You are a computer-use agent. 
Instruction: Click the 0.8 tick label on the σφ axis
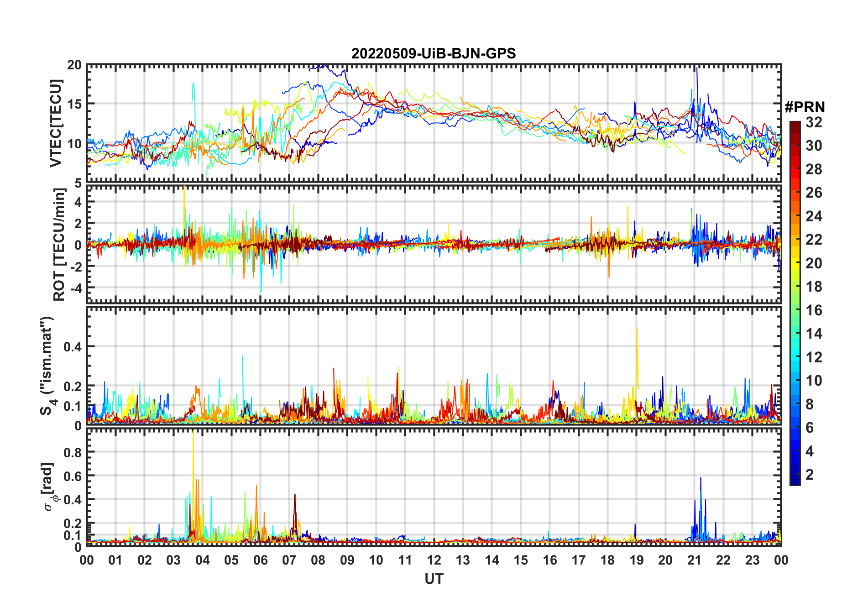[73, 452]
